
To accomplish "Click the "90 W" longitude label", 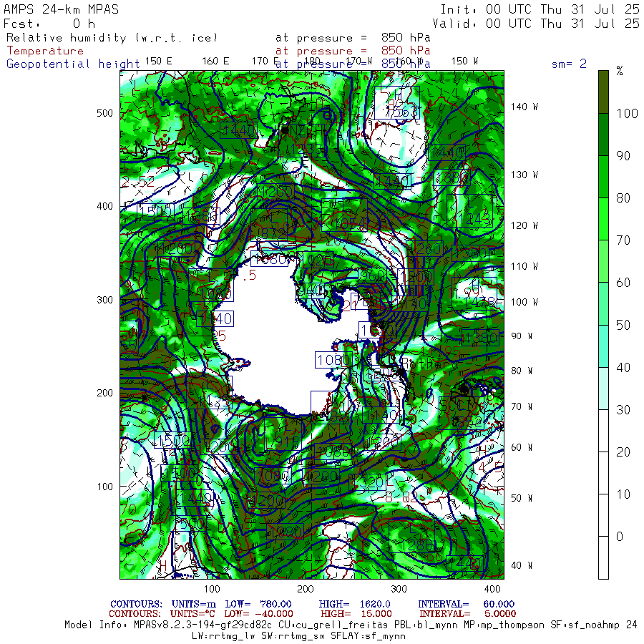I will click(522, 336).
